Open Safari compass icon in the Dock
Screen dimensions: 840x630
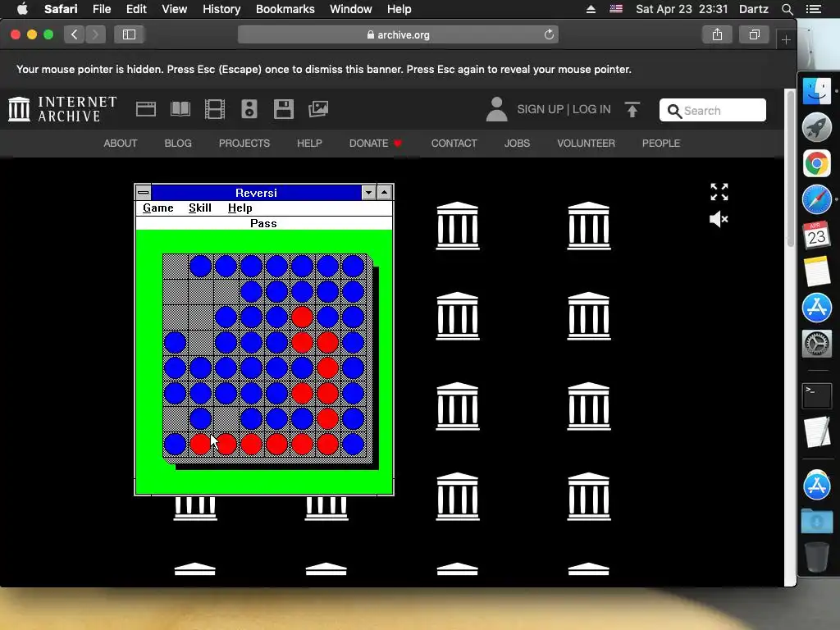coord(816,199)
